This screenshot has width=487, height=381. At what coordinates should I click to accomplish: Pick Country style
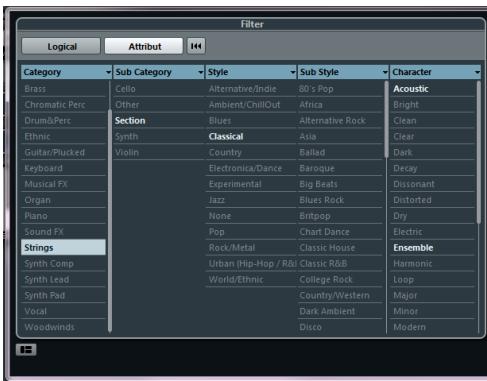click(251, 153)
